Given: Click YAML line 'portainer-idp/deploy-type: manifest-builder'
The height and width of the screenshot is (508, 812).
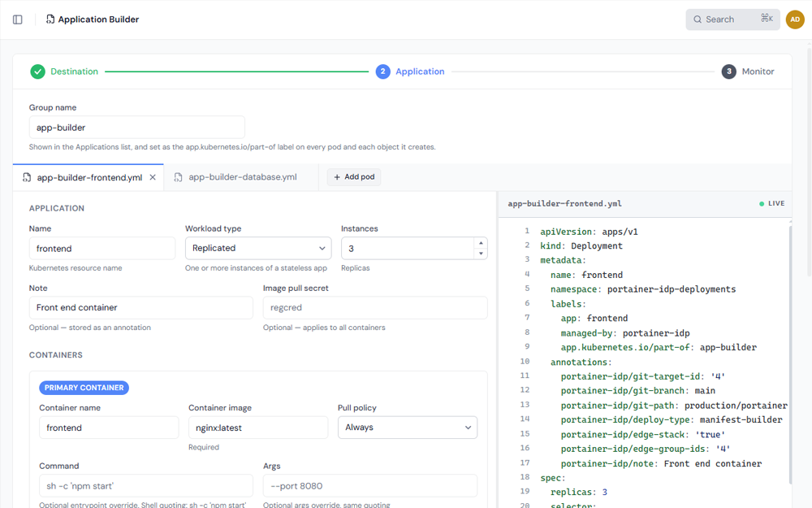Looking at the screenshot, I should click(672, 420).
